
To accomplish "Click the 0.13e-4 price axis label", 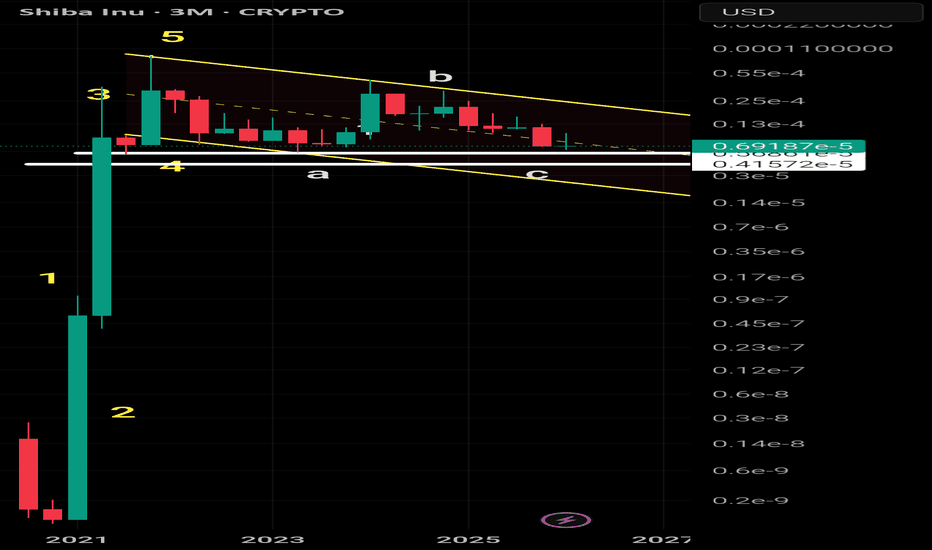I will point(759,124).
